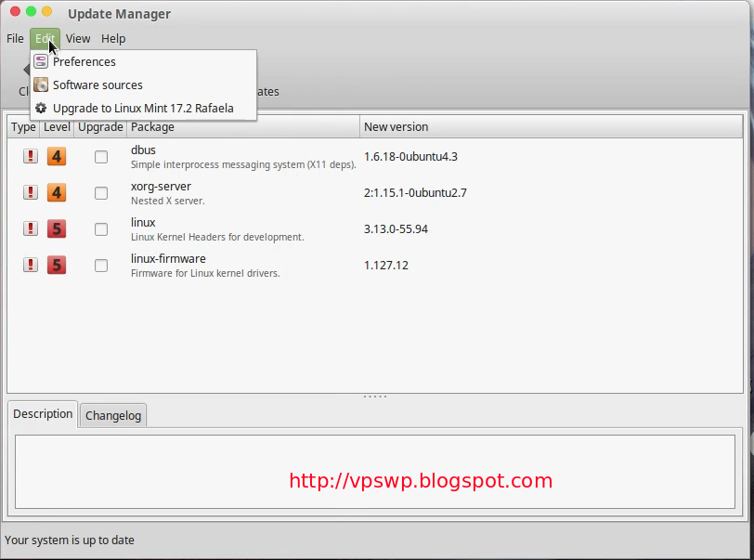754x560 pixels.
Task: Open the File menu
Action: tap(15, 38)
